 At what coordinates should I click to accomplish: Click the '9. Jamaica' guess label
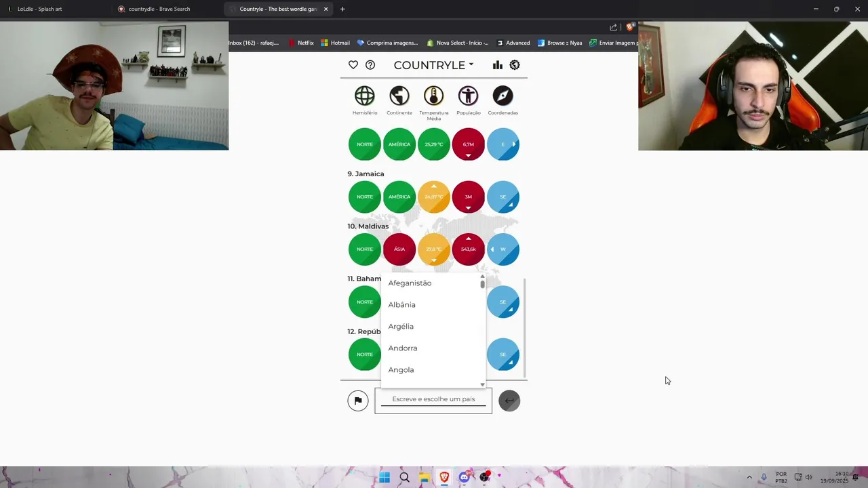[366, 174]
